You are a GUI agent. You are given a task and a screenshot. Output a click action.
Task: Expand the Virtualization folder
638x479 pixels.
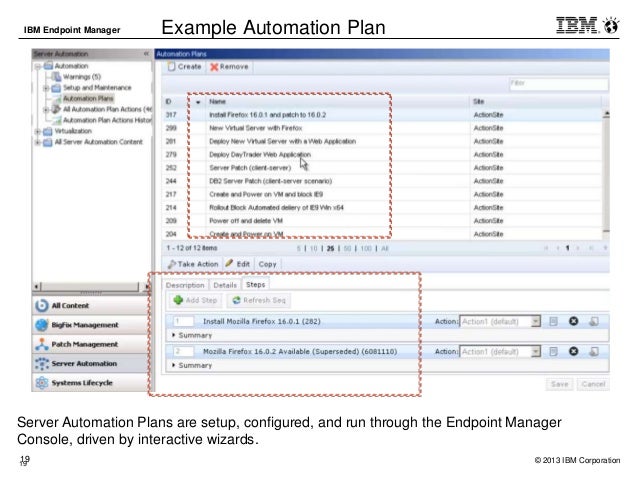[37, 131]
